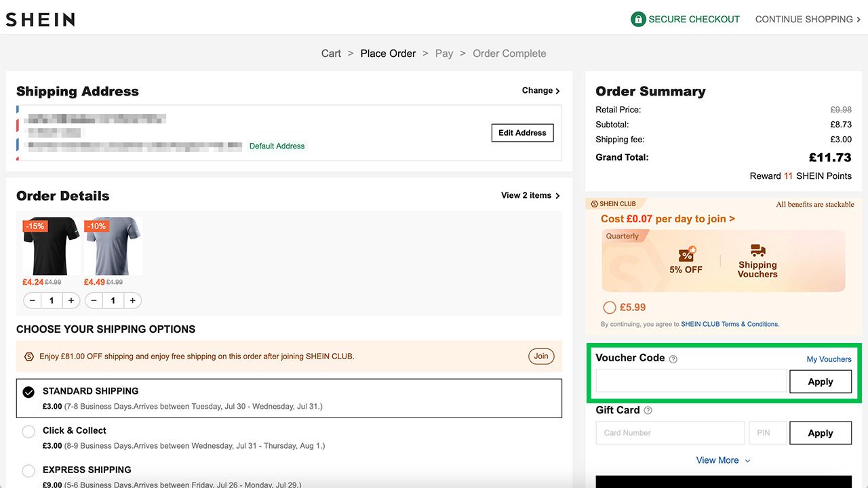Screen dimensions: 868x488
Task: Expand View 2 items
Action: click(x=530, y=195)
